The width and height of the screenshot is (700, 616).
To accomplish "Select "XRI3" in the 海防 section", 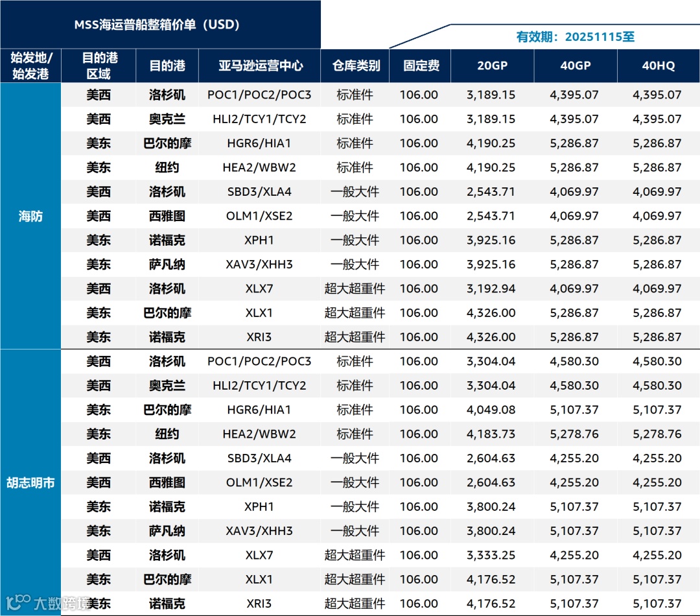I will point(259,337).
